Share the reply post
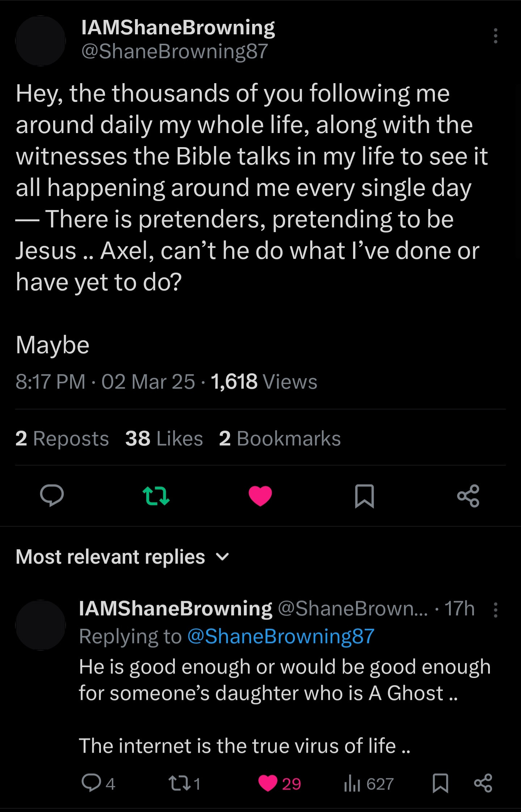The image size is (521, 812). [x=483, y=783]
